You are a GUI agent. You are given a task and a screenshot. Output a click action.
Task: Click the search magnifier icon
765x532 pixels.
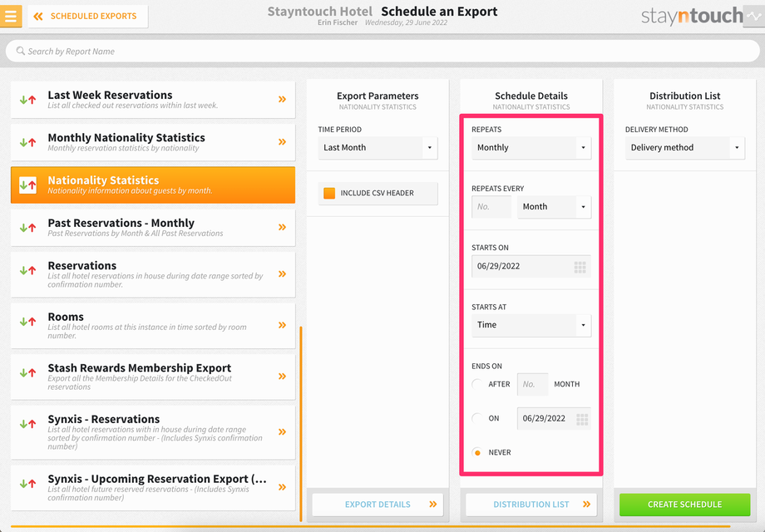tap(21, 51)
